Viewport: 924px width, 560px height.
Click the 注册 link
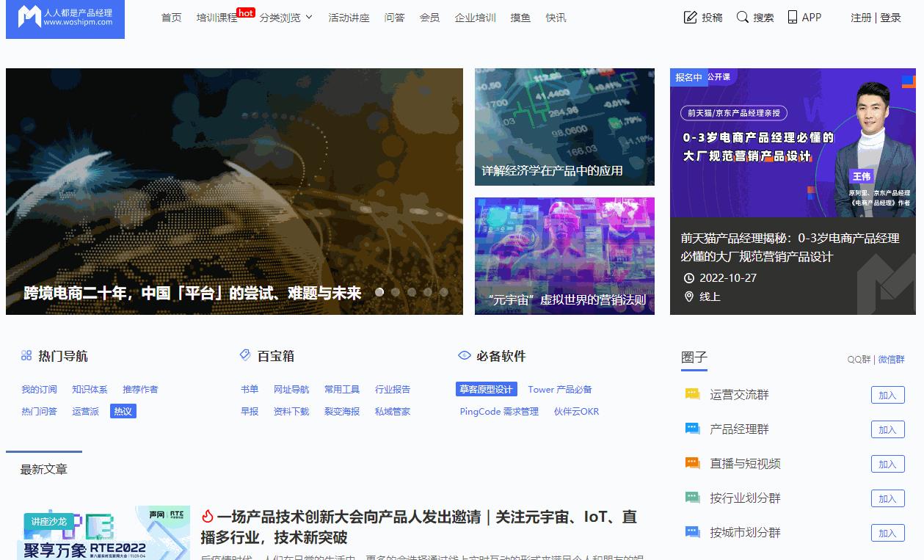point(861,18)
